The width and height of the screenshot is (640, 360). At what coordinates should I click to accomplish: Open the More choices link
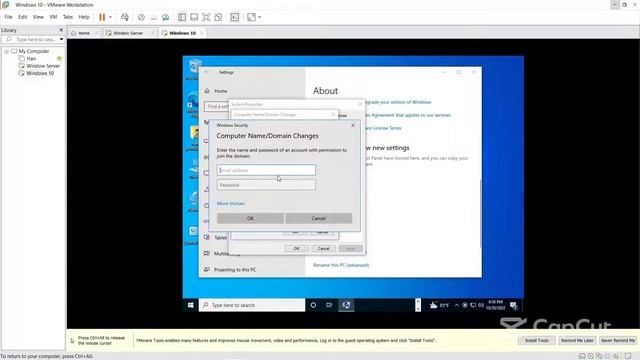231,204
